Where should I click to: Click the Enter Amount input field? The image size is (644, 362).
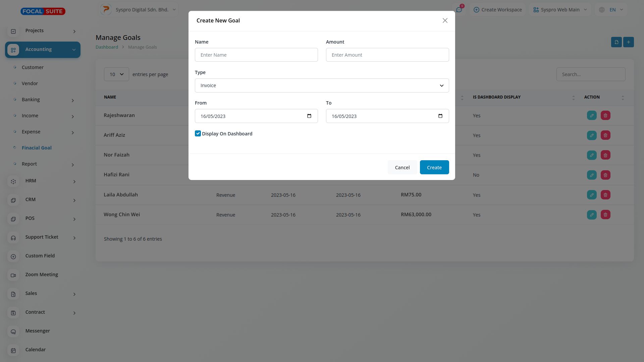[x=387, y=55]
